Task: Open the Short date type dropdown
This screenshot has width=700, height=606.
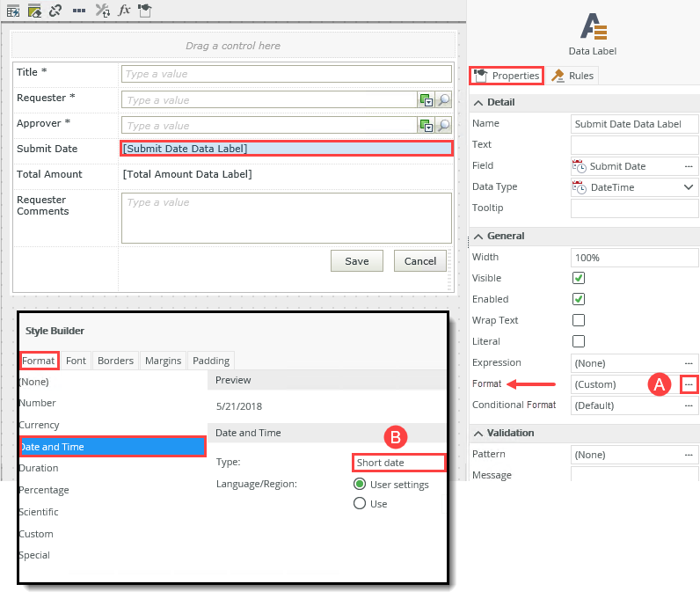Action: pos(398,463)
